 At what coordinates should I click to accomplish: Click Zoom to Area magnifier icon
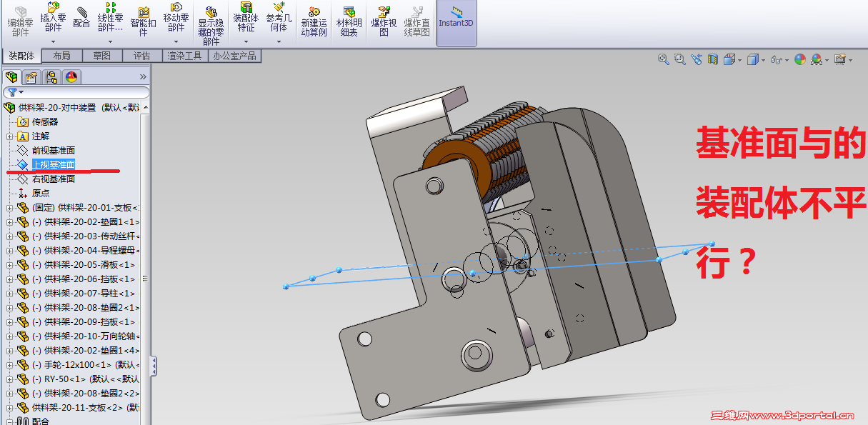[680, 60]
